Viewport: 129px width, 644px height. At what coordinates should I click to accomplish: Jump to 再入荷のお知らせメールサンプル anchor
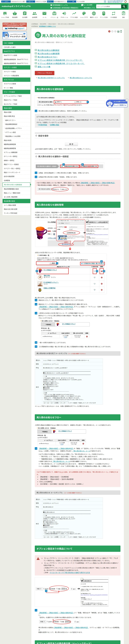click(x=81, y=78)
